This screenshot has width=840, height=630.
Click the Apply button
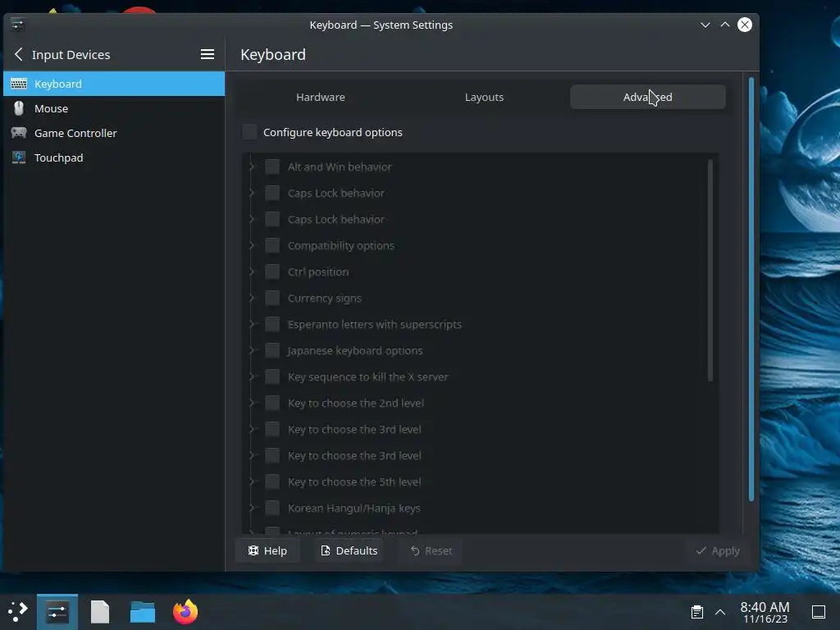[717, 550]
